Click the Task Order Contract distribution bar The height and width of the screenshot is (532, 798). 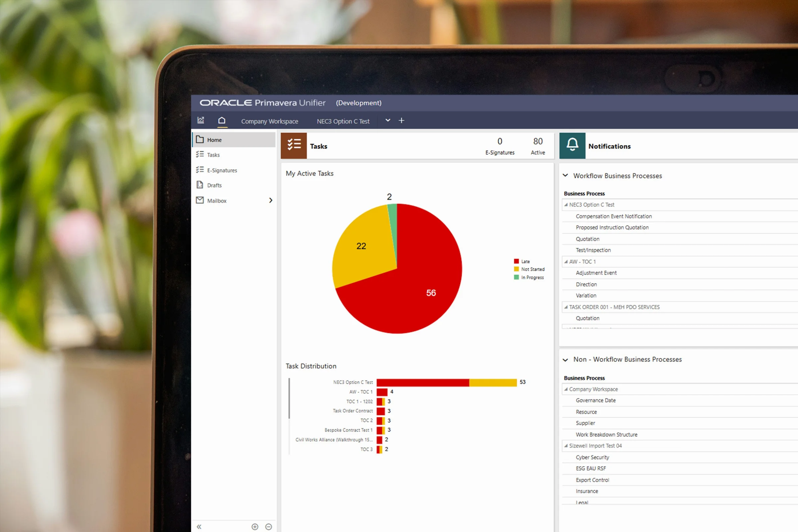[381, 411]
